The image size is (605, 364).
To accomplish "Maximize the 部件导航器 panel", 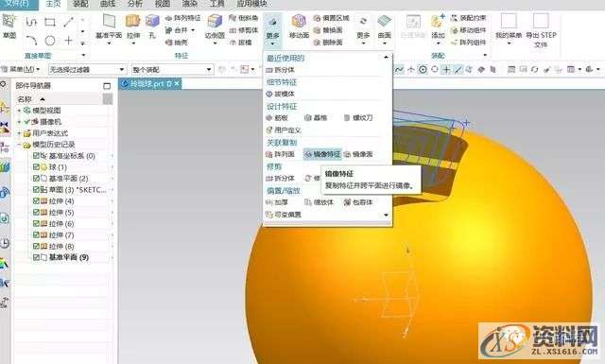I will coord(107,86).
